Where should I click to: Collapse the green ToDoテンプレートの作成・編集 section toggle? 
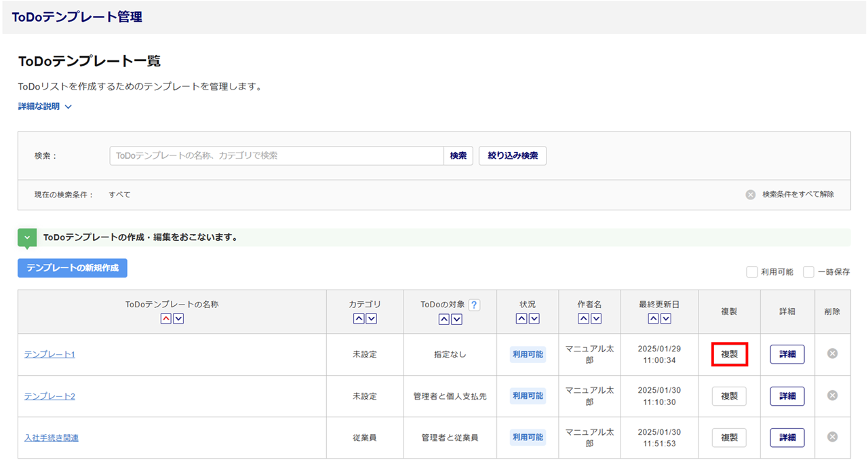point(27,237)
